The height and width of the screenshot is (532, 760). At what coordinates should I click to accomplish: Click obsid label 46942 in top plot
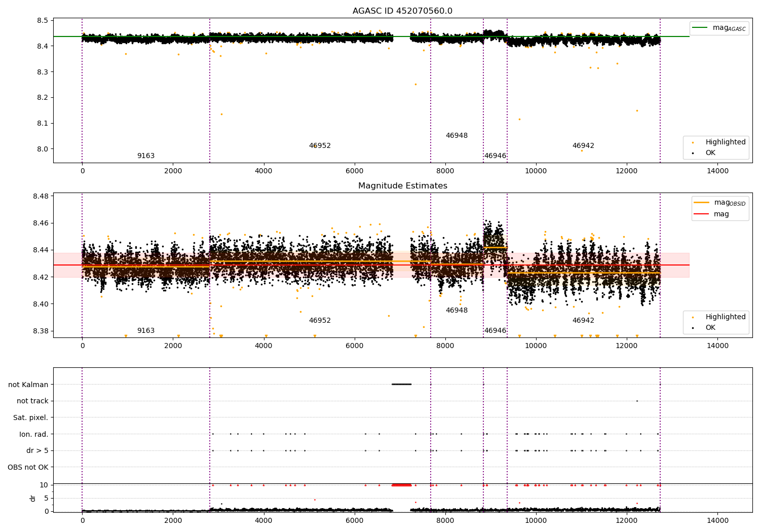tap(583, 145)
